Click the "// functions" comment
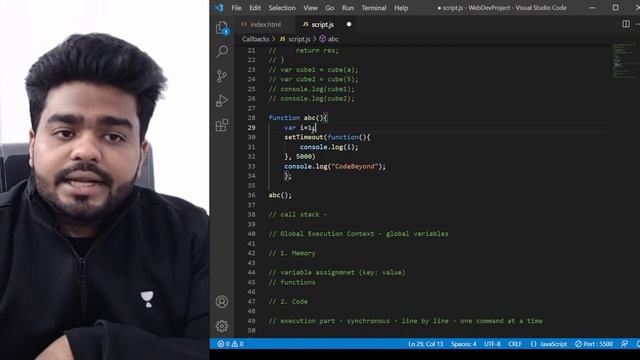640x360 pixels. (292, 282)
